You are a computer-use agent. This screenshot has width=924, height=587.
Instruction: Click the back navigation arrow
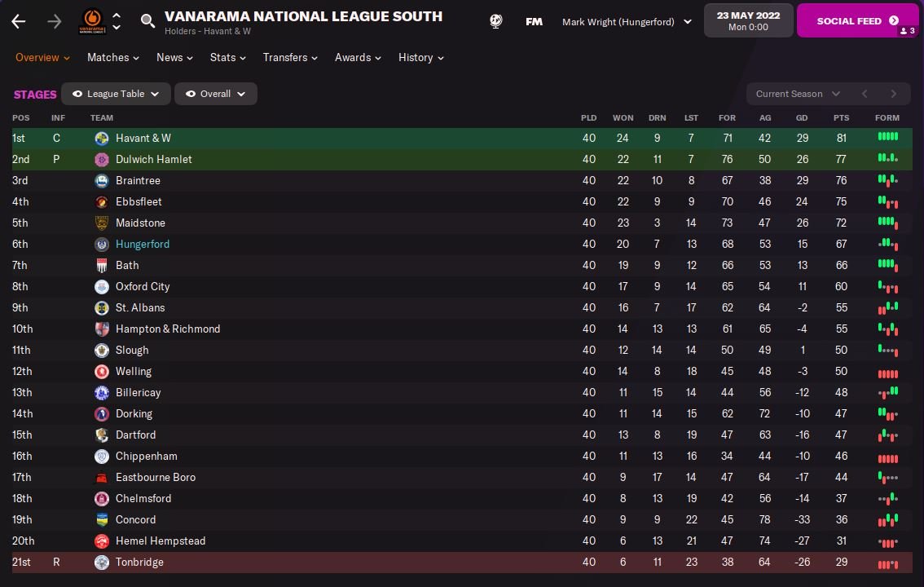tap(19, 21)
